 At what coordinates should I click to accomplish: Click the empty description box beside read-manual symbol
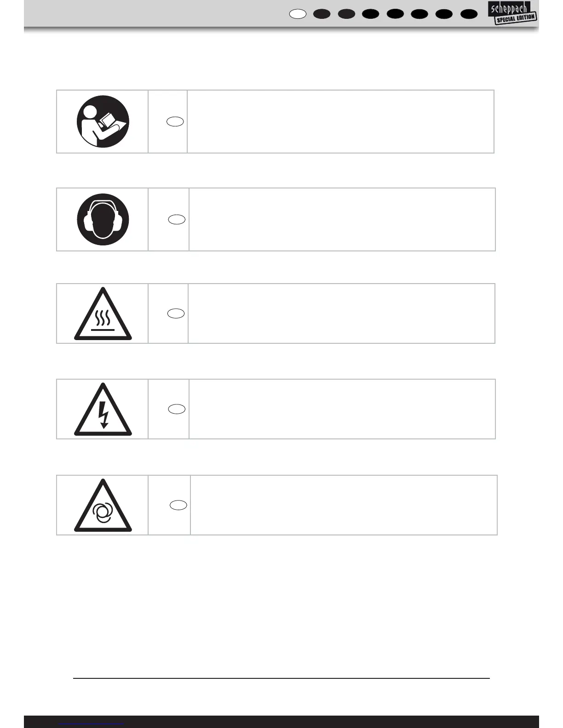point(340,121)
